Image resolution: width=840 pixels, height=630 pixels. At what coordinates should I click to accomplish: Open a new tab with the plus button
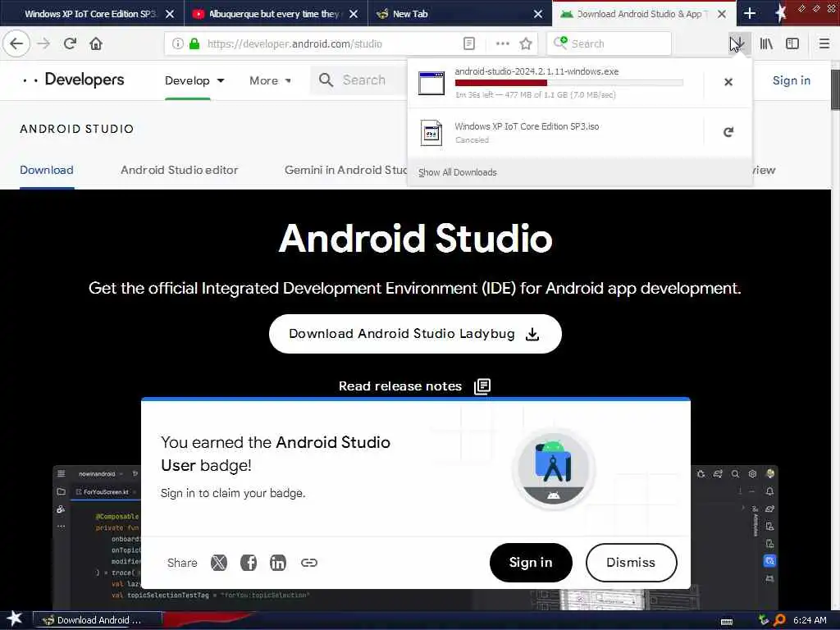pyautogui.click(x=750, y=13)
